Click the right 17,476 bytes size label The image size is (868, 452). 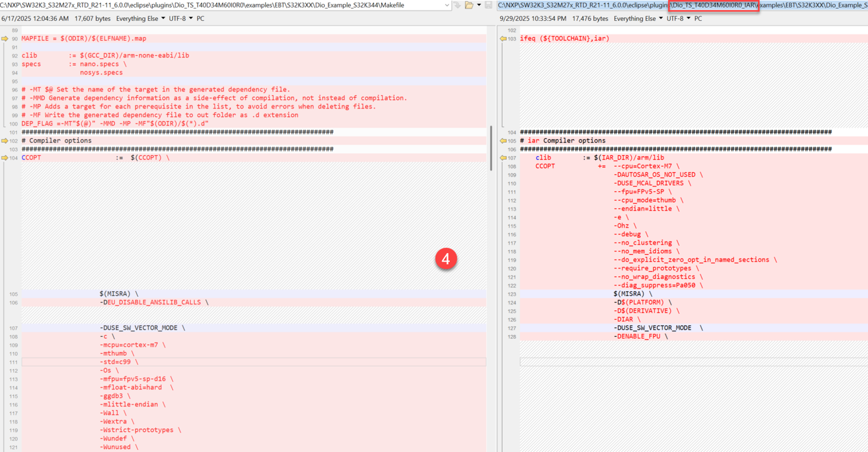point(590,19)
